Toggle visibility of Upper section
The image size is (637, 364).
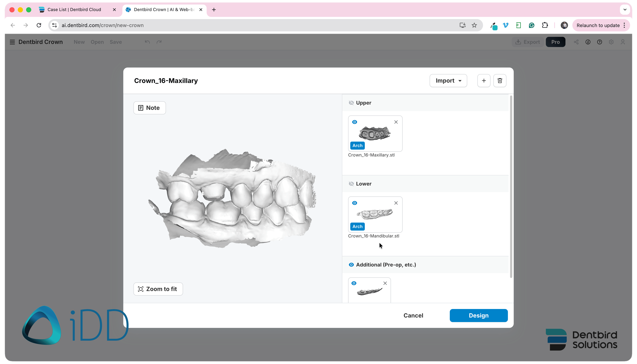point(351,103)
